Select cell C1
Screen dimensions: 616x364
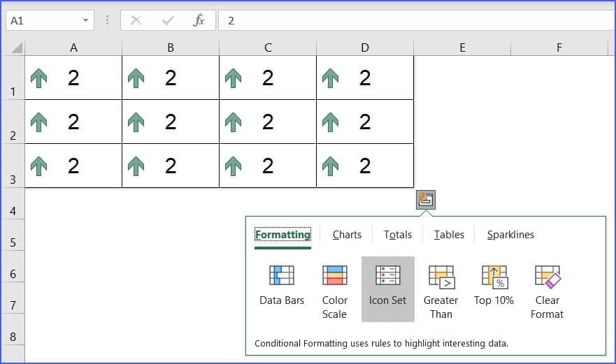[268, 78]
